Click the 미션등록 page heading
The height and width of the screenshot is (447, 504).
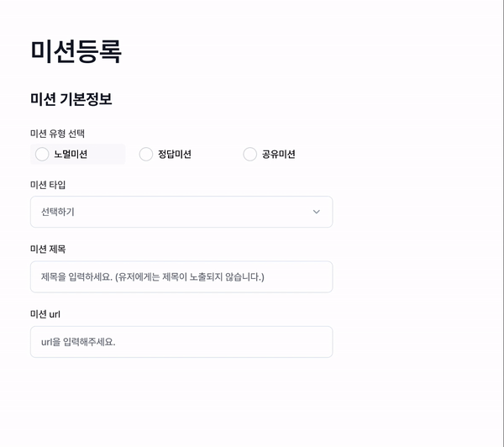pyautogui.click(x=76, y=51)
